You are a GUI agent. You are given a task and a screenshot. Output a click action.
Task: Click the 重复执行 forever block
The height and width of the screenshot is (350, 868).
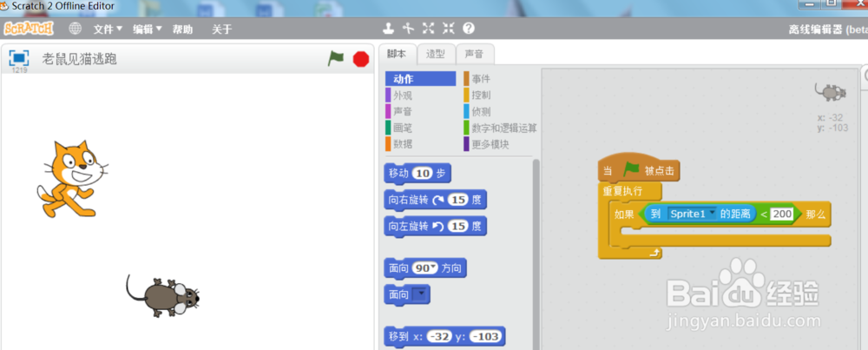pos(629,191)
